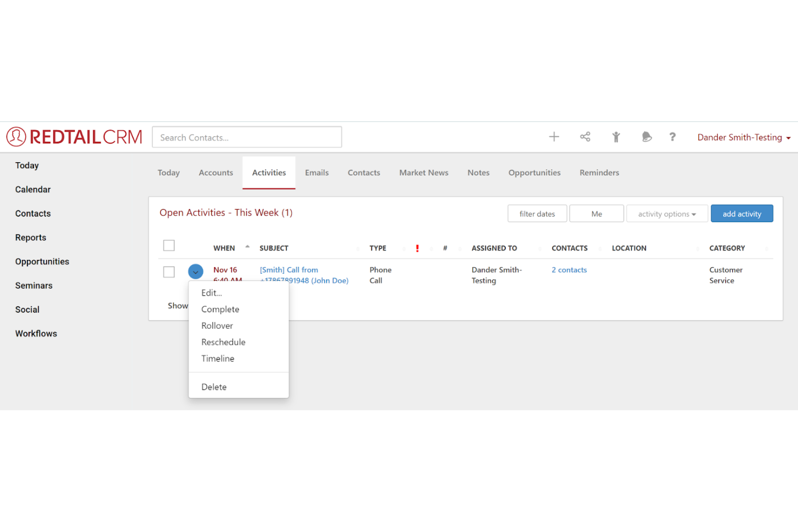Open the integrations share icon
The image size is (798, 532).
click(x=585, y=136)
